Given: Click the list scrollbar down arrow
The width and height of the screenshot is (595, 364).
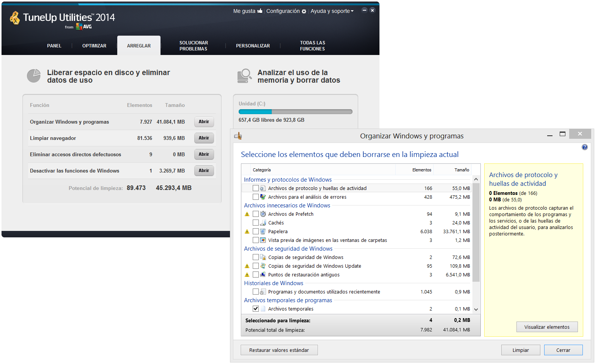Looking at the screenshot, I should (476, 309).
